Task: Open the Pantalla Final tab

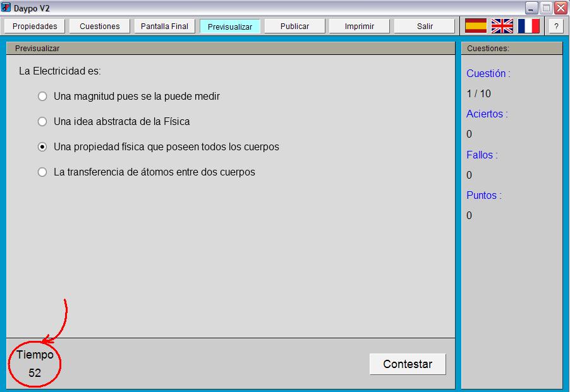Action: point(165,26)
